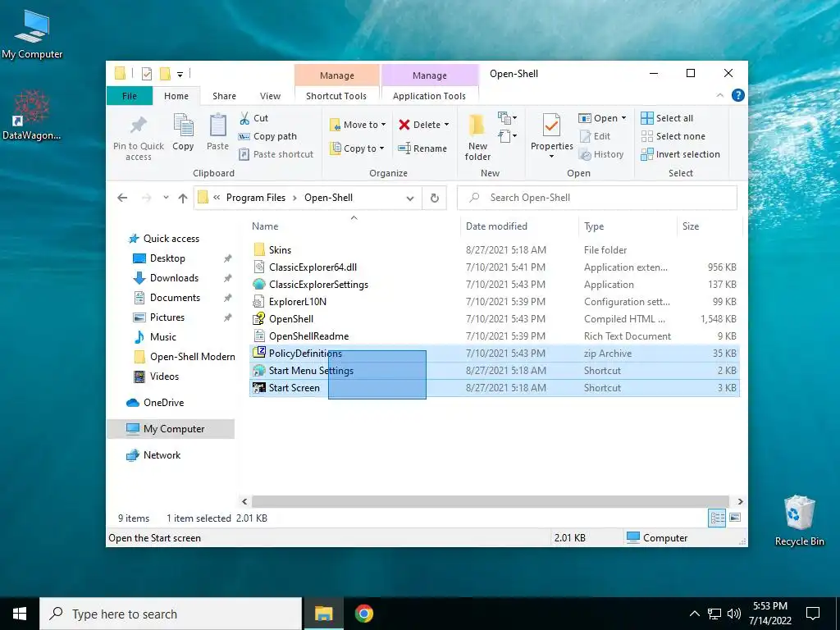Open the New item dropdown icon
Screen dimensions: 840x630
pos(507,118)
